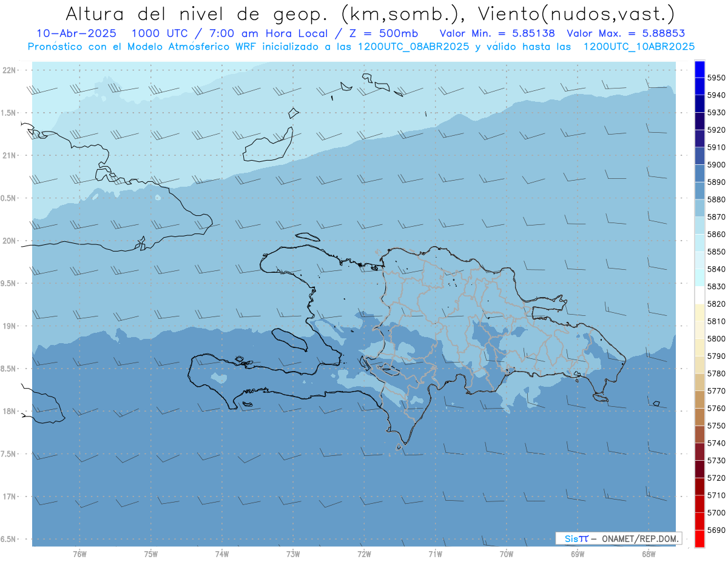The image size is (728, 562).
Task: Select the 'Valor Min. = 5.85138' text
Action: (x=497, y=33)
